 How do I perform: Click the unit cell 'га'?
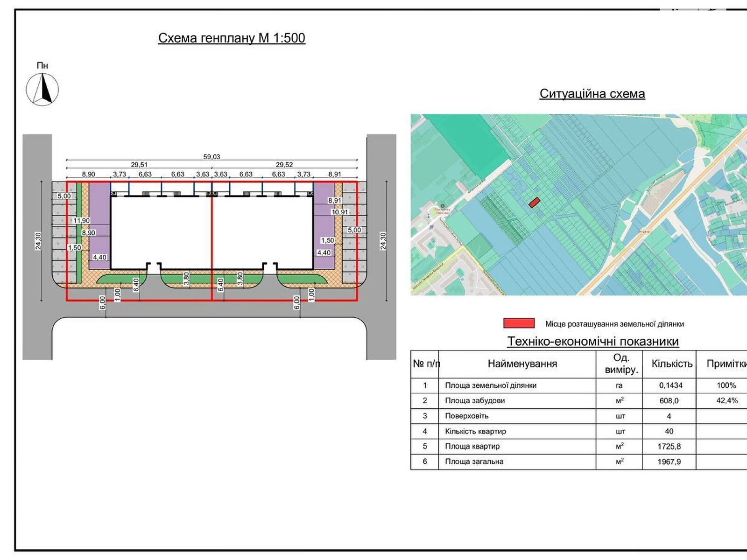(619, 385)
